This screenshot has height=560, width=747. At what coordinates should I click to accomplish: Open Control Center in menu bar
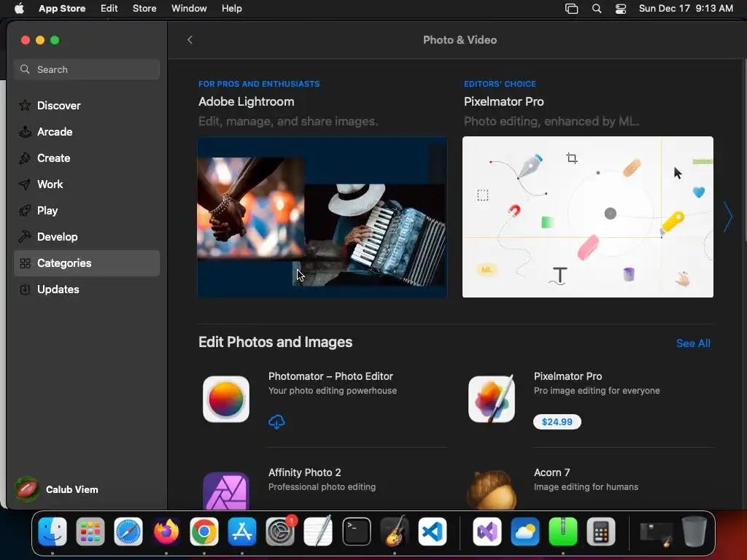[x=621, y=9]
